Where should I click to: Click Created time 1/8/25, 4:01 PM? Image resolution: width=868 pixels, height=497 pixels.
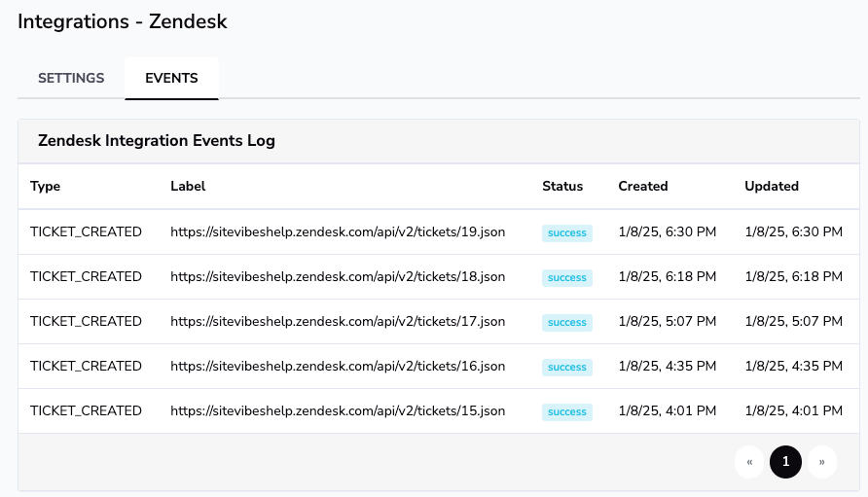[x=667, y=411]
